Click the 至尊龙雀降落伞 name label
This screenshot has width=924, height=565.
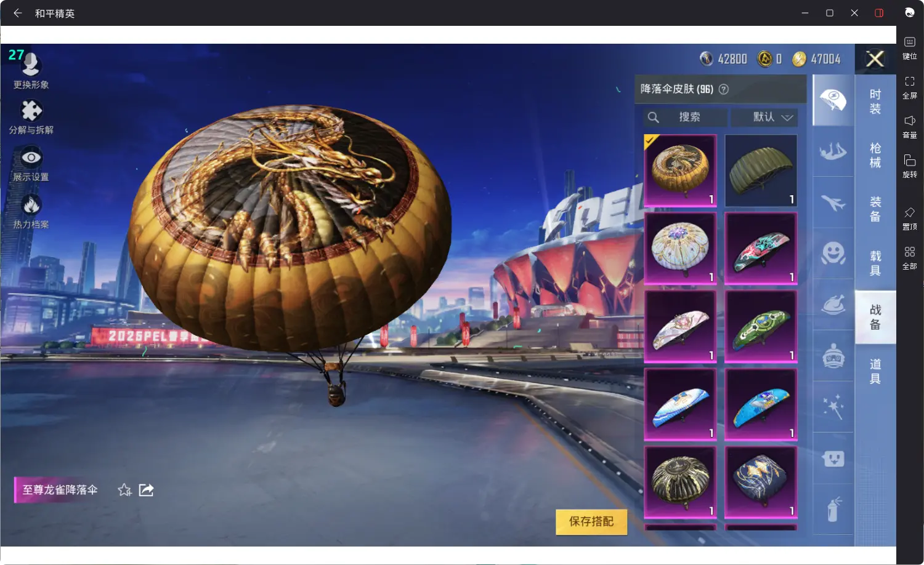pos(60,490)
